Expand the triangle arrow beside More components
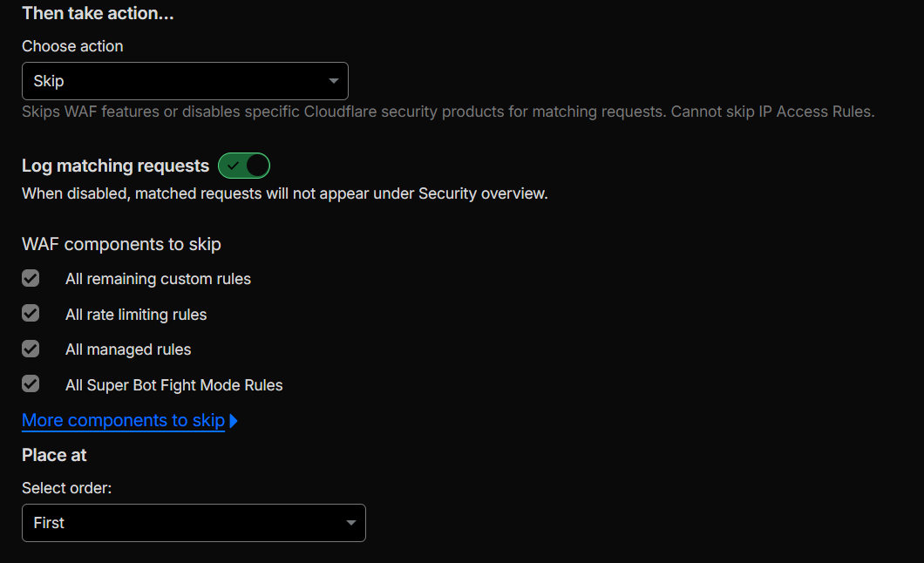Image resolution: width=924 pixels, height=563 pixels. pyautogui.click(x=234, y=421)
